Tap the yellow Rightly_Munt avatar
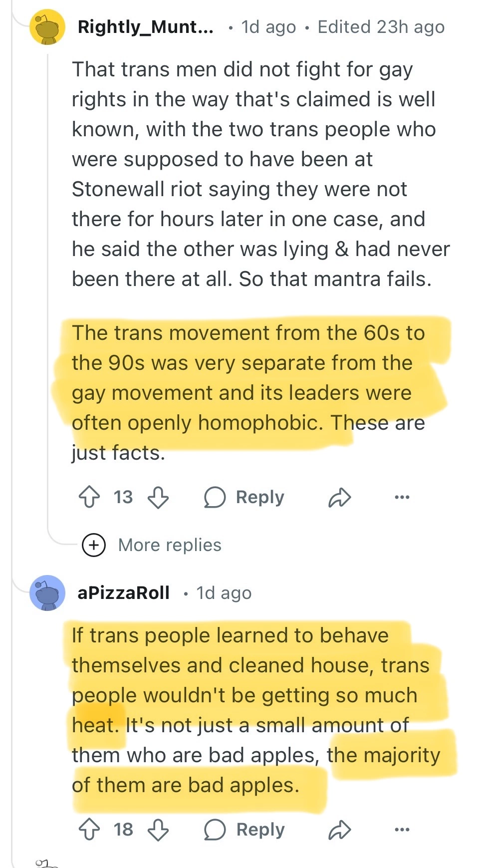The height and width of the screenshot is (868, 481). click(x=47, y=27)
